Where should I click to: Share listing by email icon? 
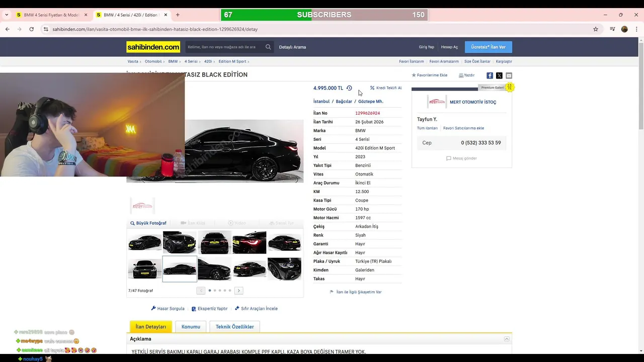[x=509, y=75]
